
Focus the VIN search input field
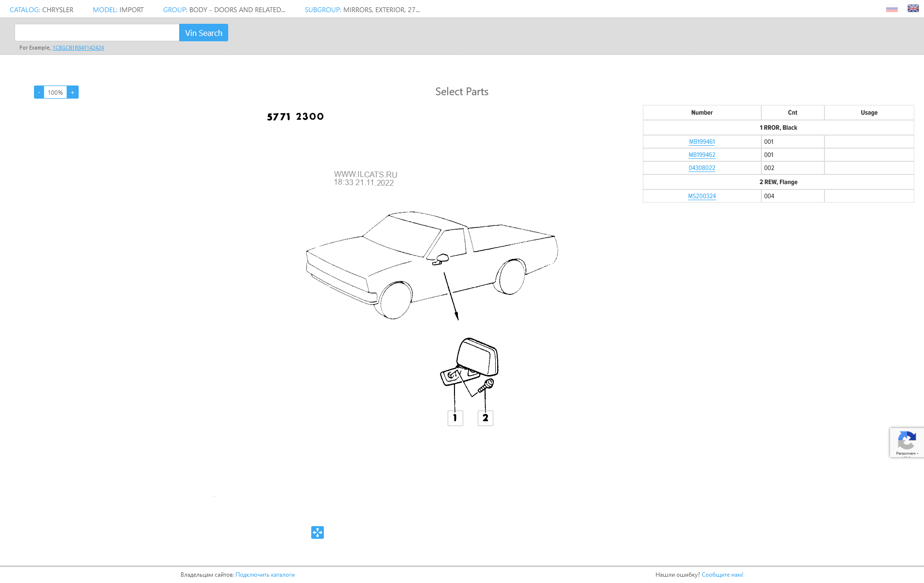(x=97, y=33)
